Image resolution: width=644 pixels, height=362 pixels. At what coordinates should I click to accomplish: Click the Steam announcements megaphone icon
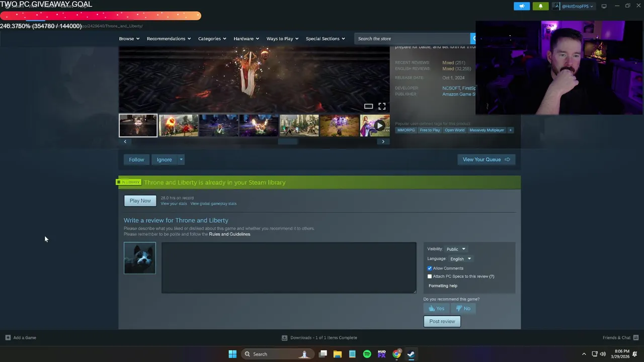[521, 6]
